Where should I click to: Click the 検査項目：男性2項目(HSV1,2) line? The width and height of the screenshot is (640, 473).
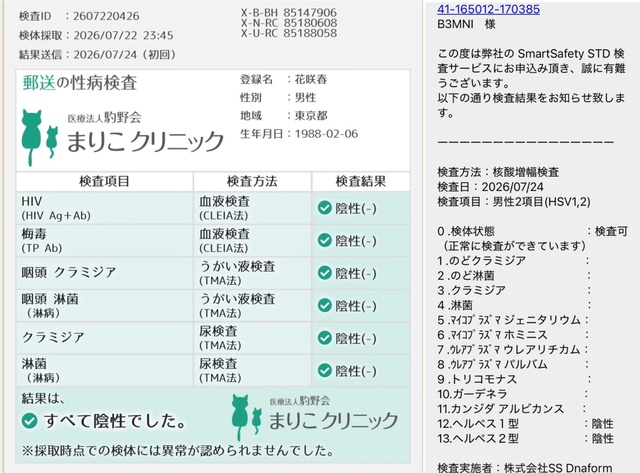[x=513, y=202]
